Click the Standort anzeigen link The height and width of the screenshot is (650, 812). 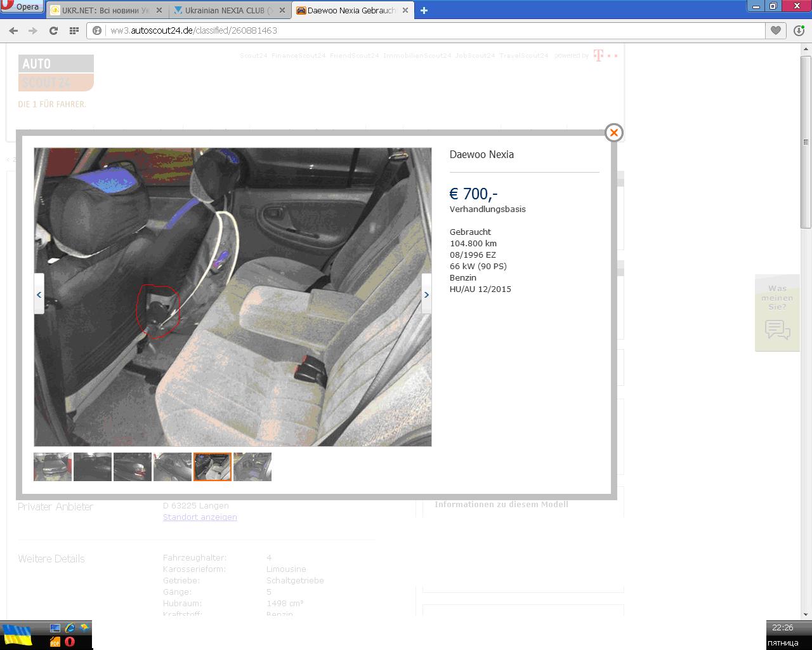200,517
